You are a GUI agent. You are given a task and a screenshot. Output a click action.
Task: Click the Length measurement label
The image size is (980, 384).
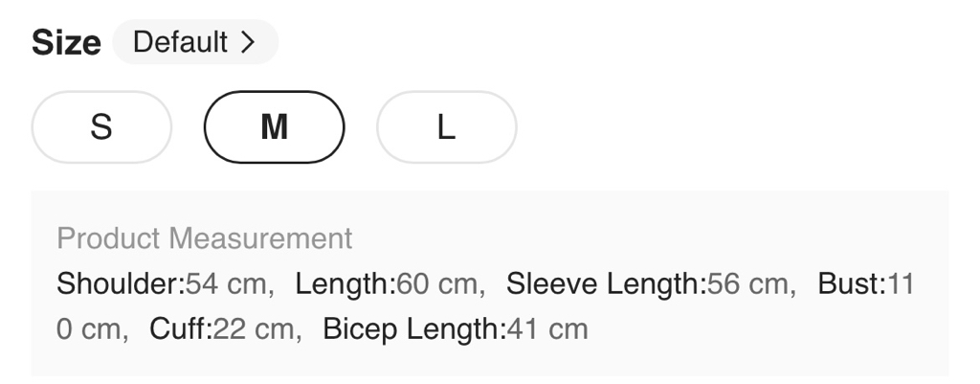tap(345, 283)
